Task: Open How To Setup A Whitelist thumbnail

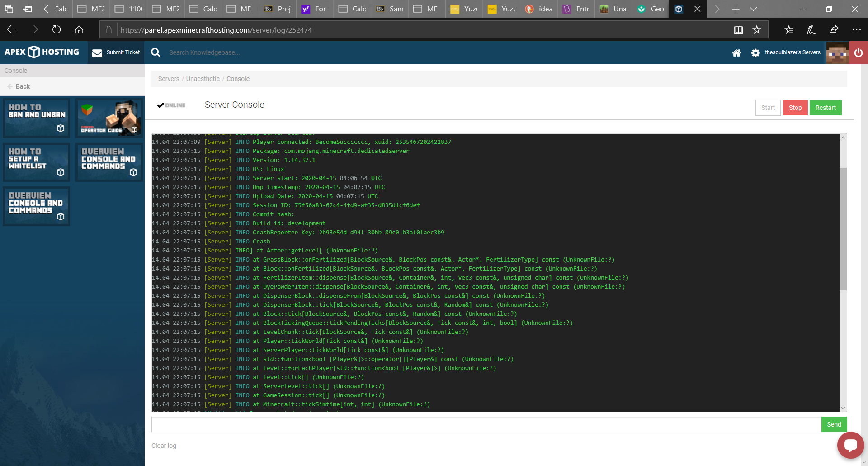Action: [37, 162]
